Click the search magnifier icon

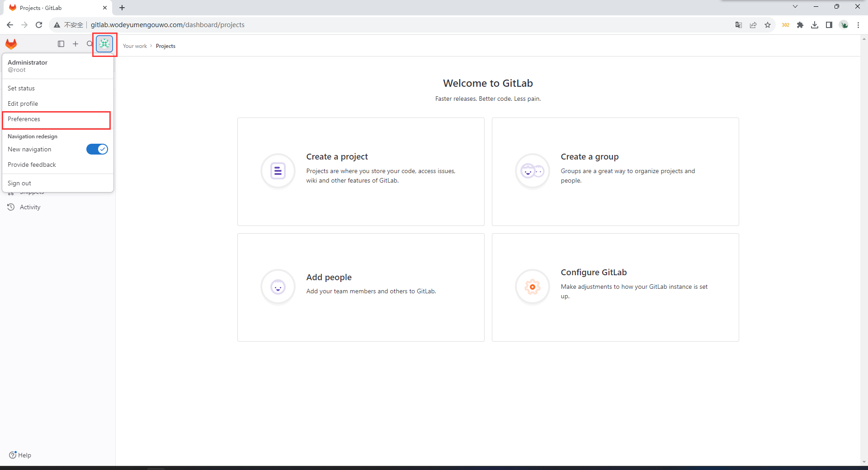click(x=90, y=44)
